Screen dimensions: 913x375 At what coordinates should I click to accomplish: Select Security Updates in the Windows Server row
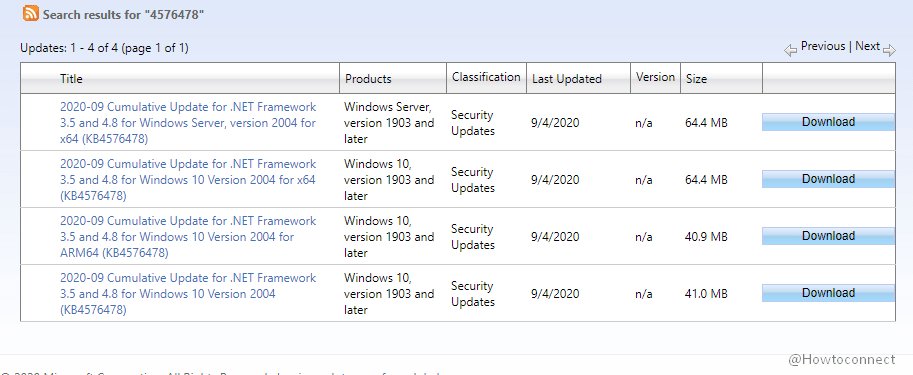(473, 123)
